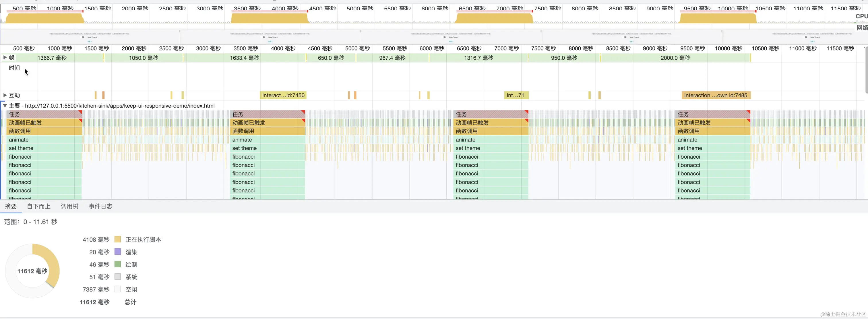Viewport: 868px width, 319px height.
Task: Click the third set theme call bar
Action: point(491,148)
